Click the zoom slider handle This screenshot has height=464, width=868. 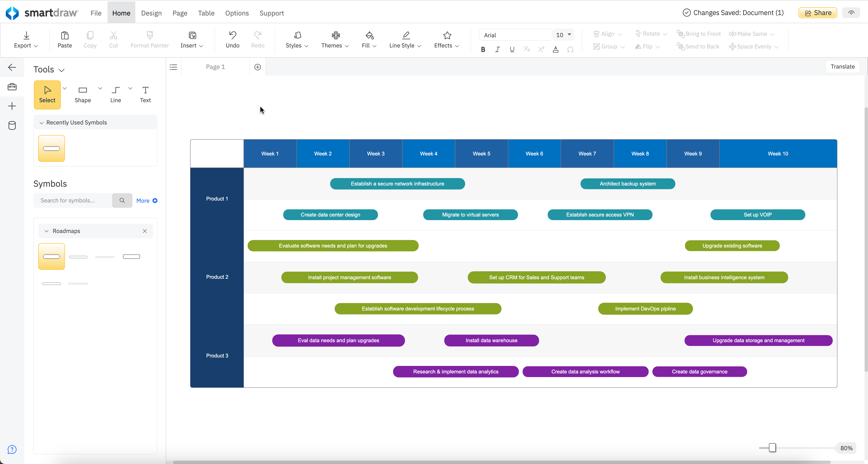(772, 448)
